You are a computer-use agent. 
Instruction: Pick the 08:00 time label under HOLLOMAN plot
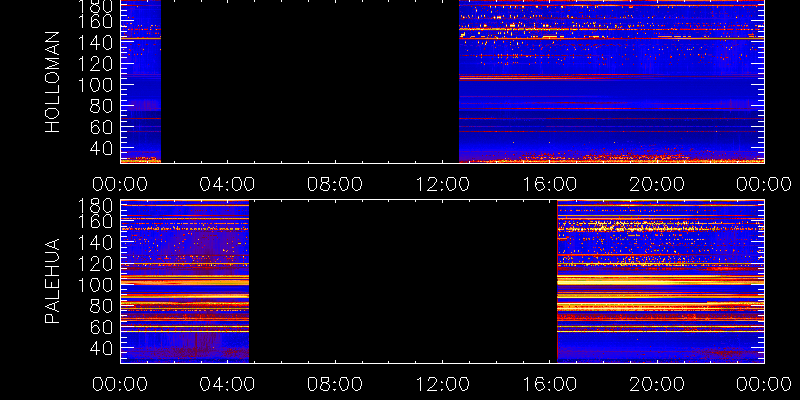(x=335, y=184)
